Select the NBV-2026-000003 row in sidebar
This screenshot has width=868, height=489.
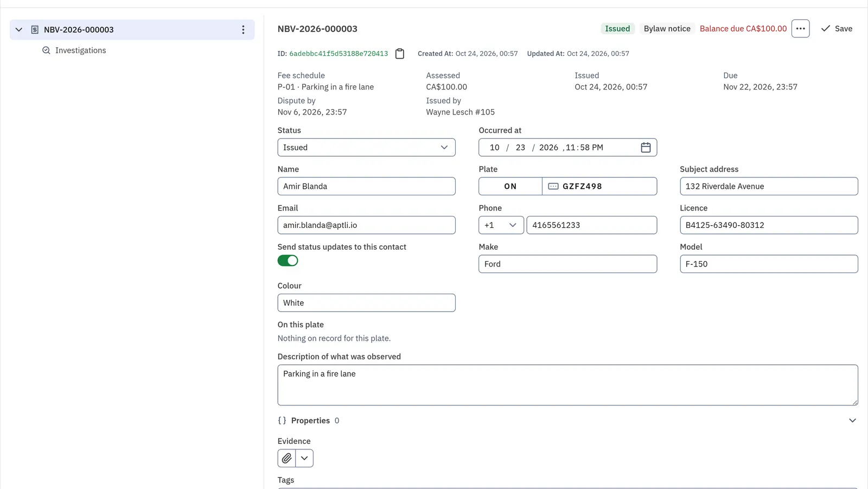coord(132,30)
